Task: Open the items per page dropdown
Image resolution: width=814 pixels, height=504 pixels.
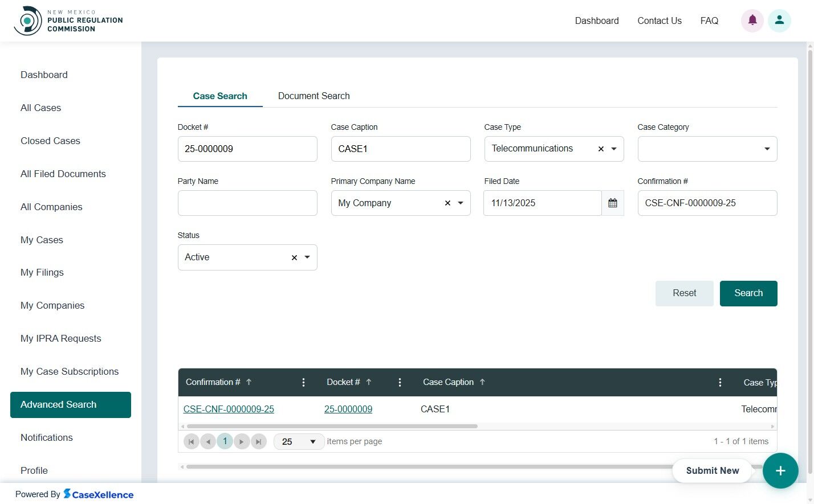Action: pos(313,441)
